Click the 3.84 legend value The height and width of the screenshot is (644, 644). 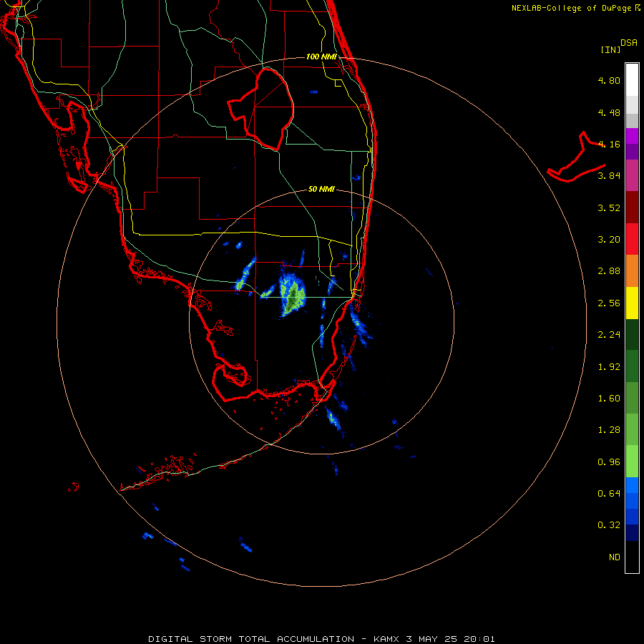pyautogui.click(x=609, y=176)
